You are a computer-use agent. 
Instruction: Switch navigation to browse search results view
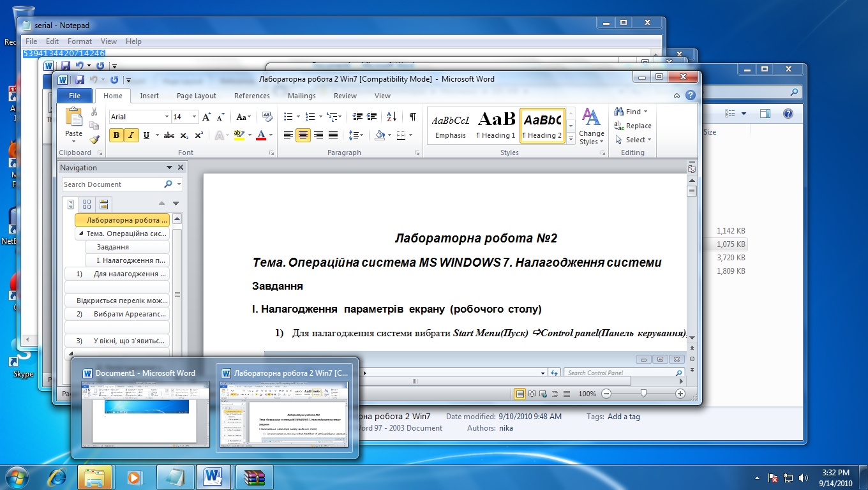click(x=103, y=204)
